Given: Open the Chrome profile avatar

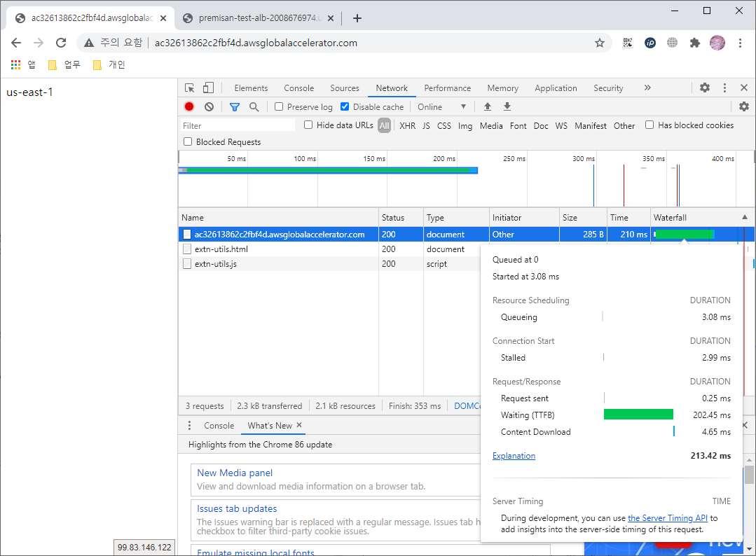Looking at the screenshot, I should [x=717, y=43].
